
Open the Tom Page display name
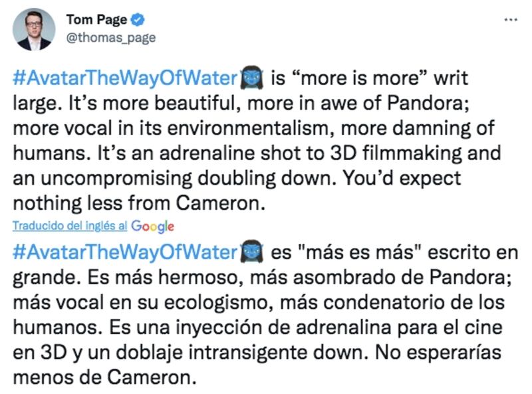pyautogui.click(x=96, y=20)
